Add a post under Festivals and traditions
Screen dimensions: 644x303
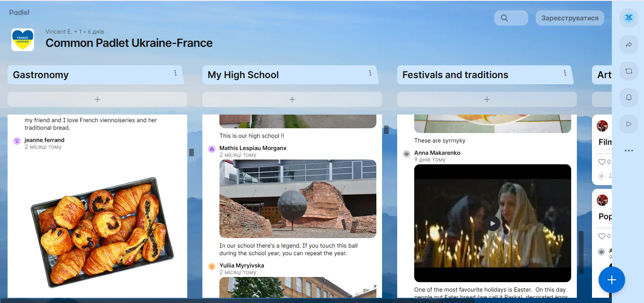(487, 99)
